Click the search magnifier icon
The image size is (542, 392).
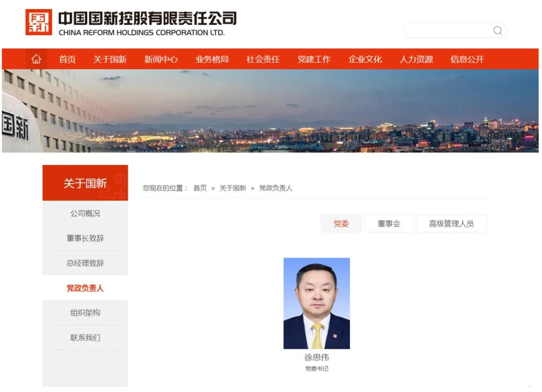point(497,31)
